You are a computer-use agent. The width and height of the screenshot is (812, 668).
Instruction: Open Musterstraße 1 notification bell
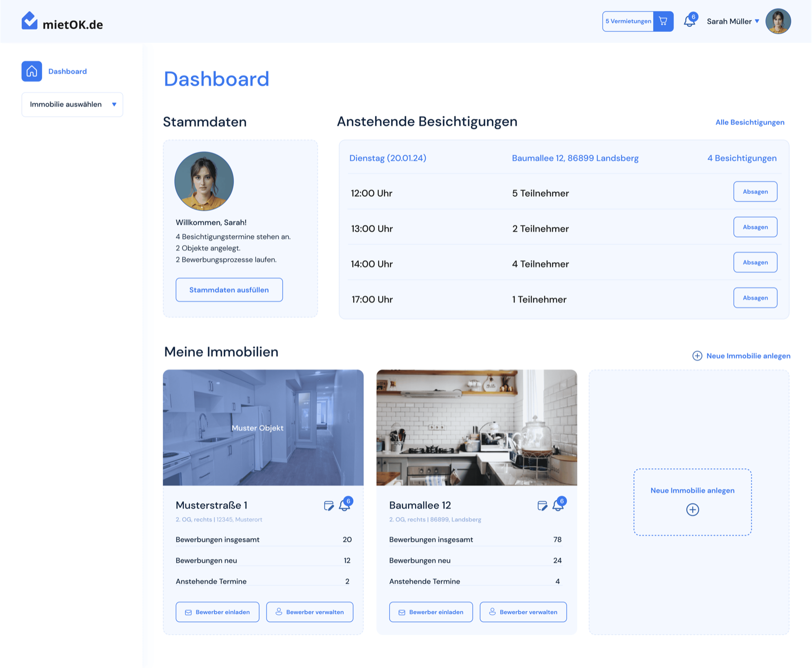[x=345, y=504]
